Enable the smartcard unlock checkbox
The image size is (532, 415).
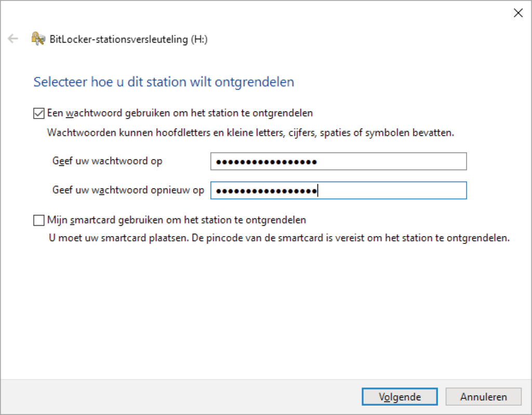click(x=39, y=221)
